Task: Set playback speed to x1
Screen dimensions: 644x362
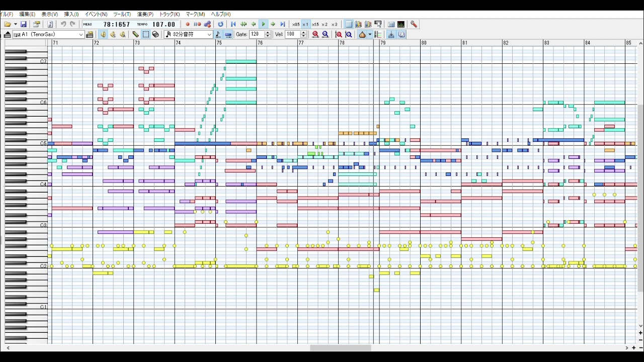Action: tap(305, 24)
